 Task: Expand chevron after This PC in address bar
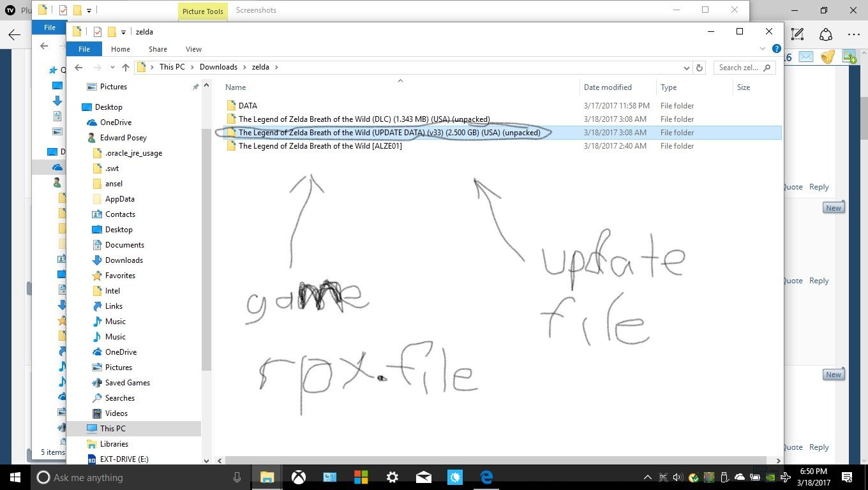[192, 67]
